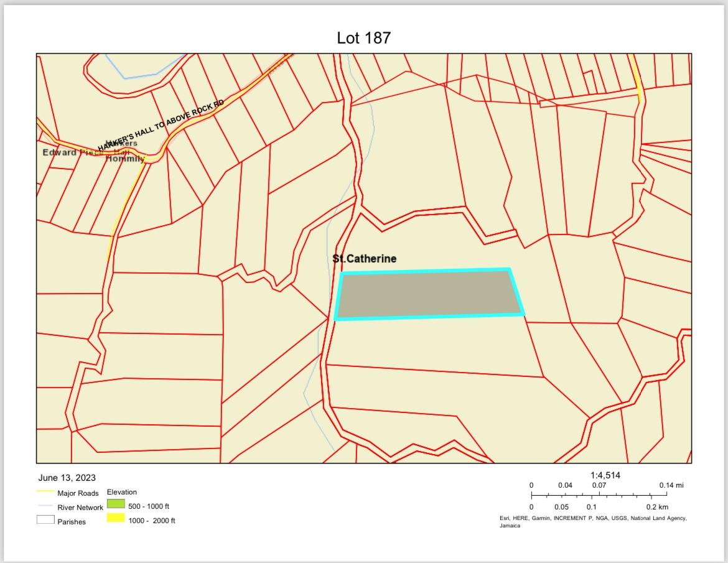Click the 0.14 mi scale bar label
Screen dimensions: 728x563
point(671,485)
